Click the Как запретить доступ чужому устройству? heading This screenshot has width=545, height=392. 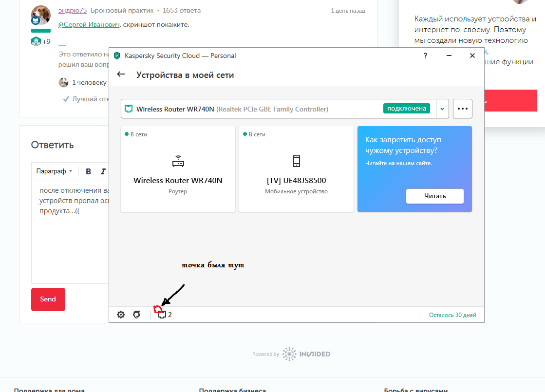[403, 145]
